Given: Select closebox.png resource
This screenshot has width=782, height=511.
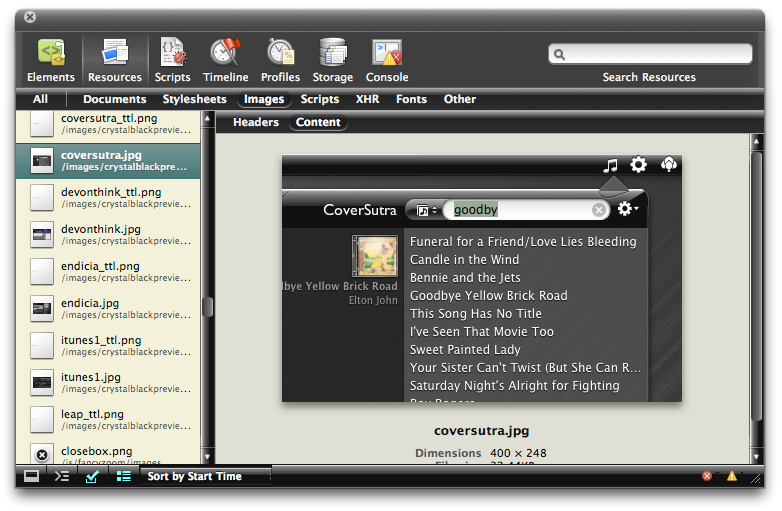Looking at the screenshot, I should tap(108, 452).
